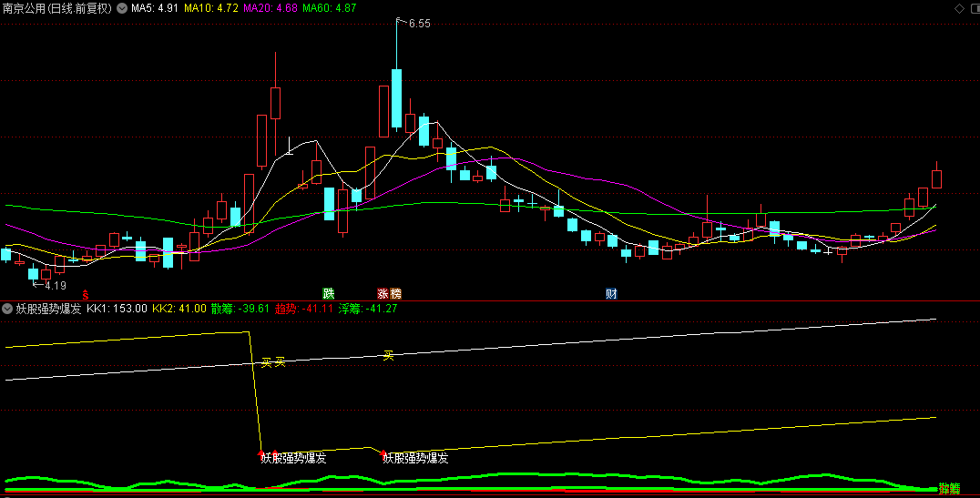Image resolution: width=980 pixels, height=498 pixels.
Task: Click the red S marker below the candles
Action: point(86,295)
